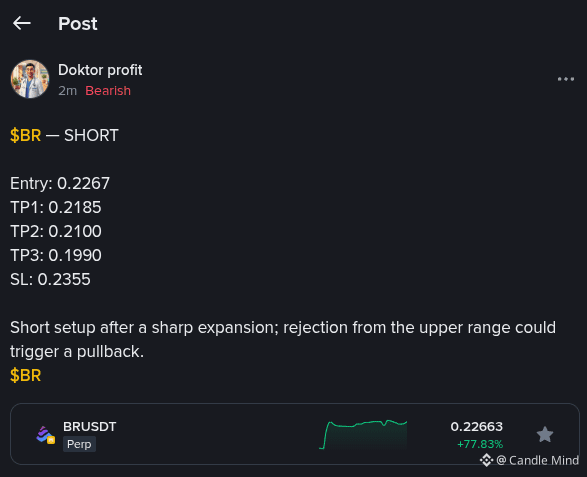Open Doktor profit's profile avatar
587x477 pixels.
pyautogui.click(x=30, y=79)
